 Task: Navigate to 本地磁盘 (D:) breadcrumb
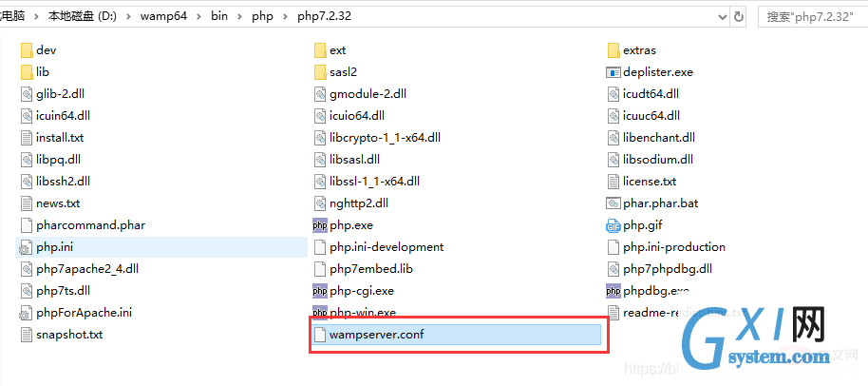83,16
